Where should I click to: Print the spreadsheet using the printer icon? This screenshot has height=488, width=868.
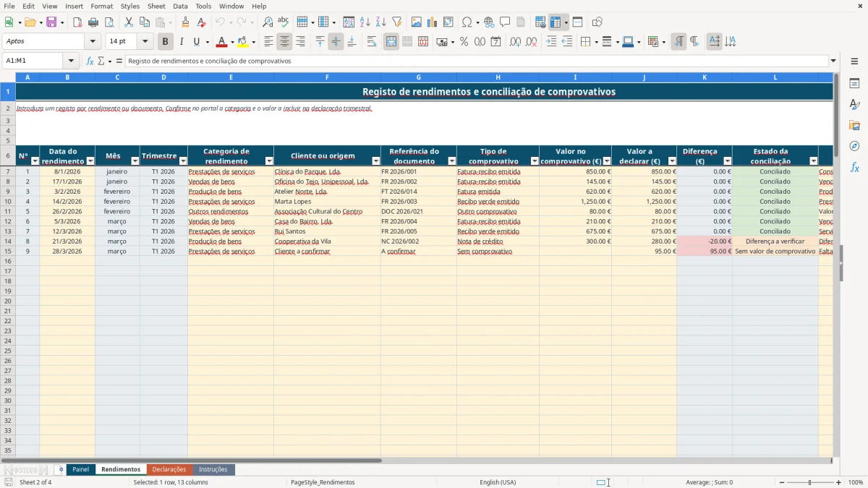tap(93, 22)
